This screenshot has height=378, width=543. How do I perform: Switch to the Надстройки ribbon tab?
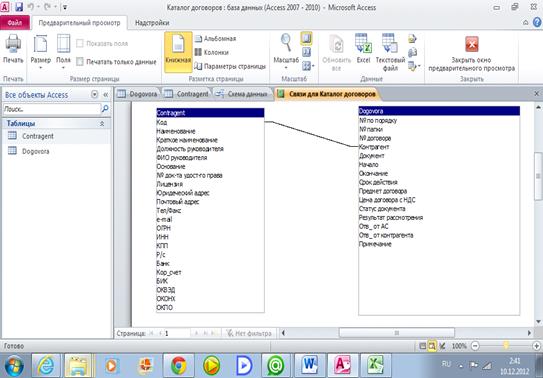coord(152,23)
